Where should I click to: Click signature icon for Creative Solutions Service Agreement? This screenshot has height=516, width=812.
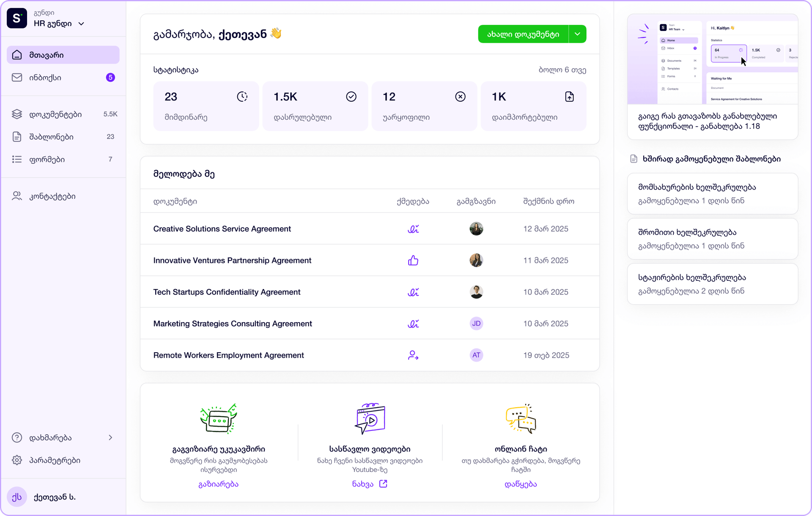coord(413,229)
